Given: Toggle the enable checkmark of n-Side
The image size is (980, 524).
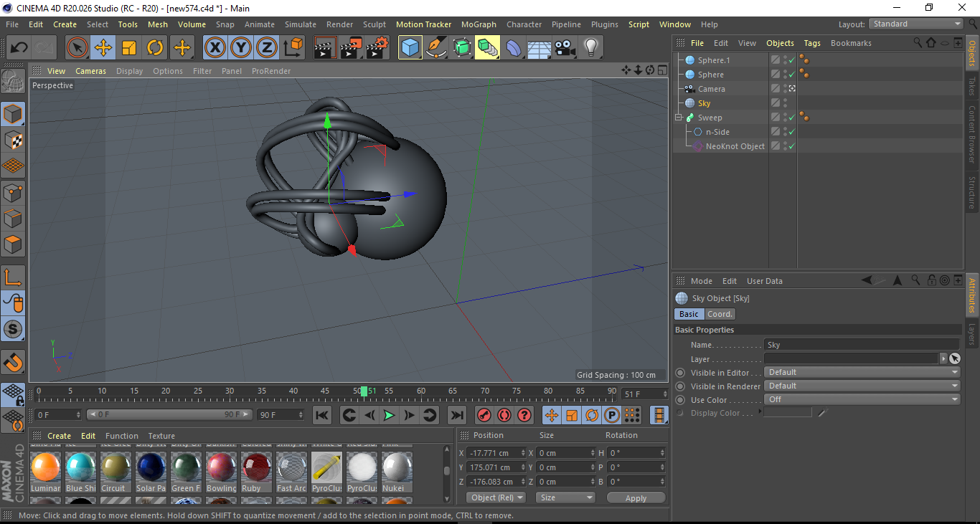Looking at the screenshot, I should pyautogui.click(x=792, y=132).
